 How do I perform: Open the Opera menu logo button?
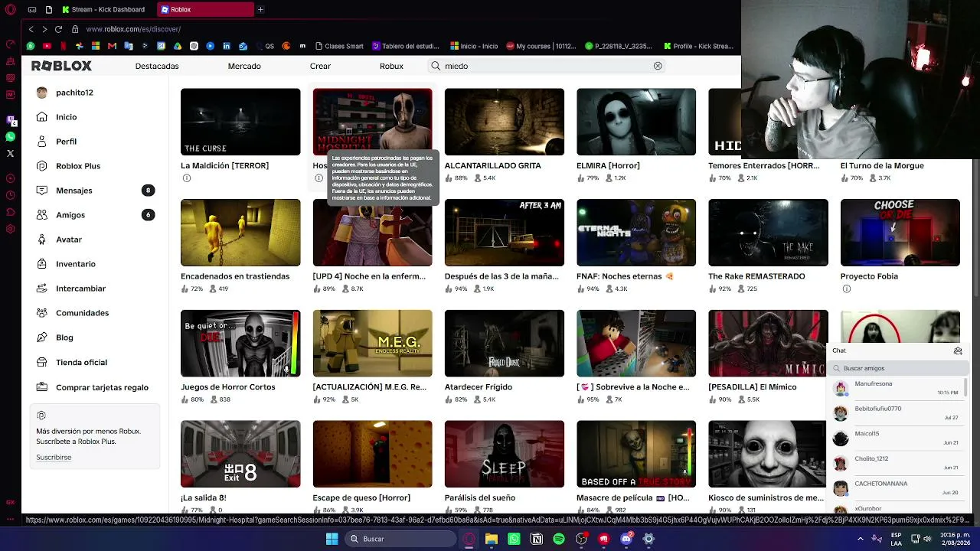10,9
